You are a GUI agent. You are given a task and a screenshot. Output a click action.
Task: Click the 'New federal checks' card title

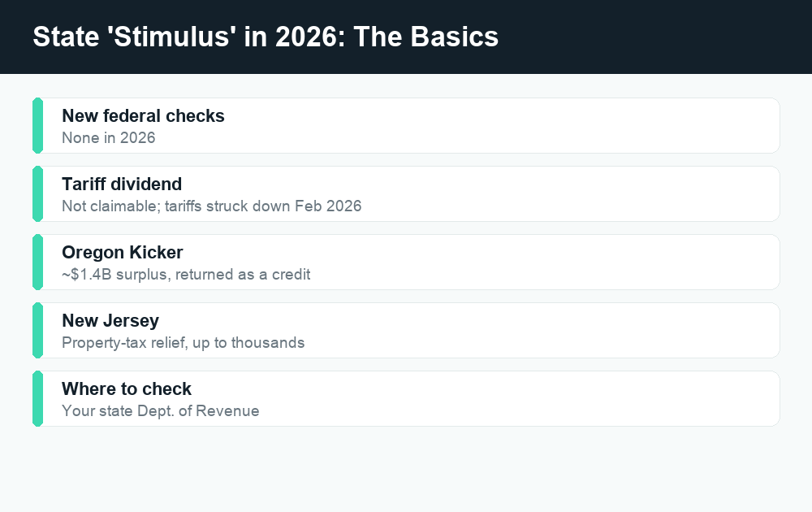[x=143, y=116]
